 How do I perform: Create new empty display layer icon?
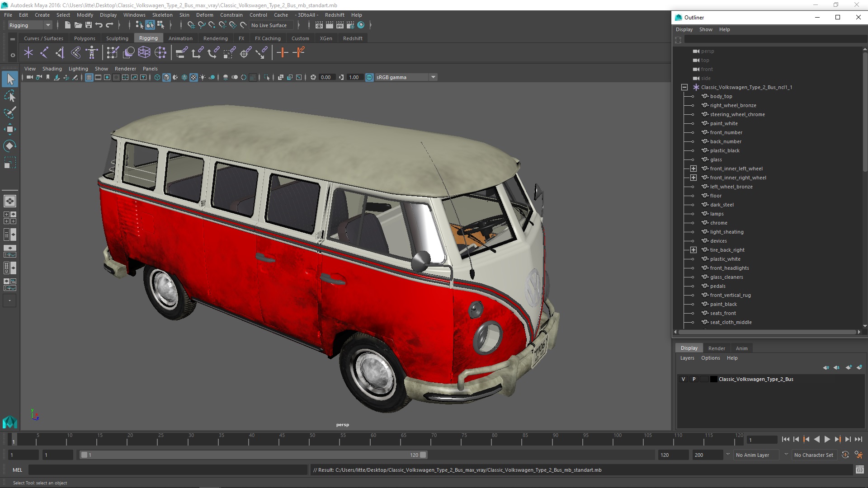pos(849,367)
